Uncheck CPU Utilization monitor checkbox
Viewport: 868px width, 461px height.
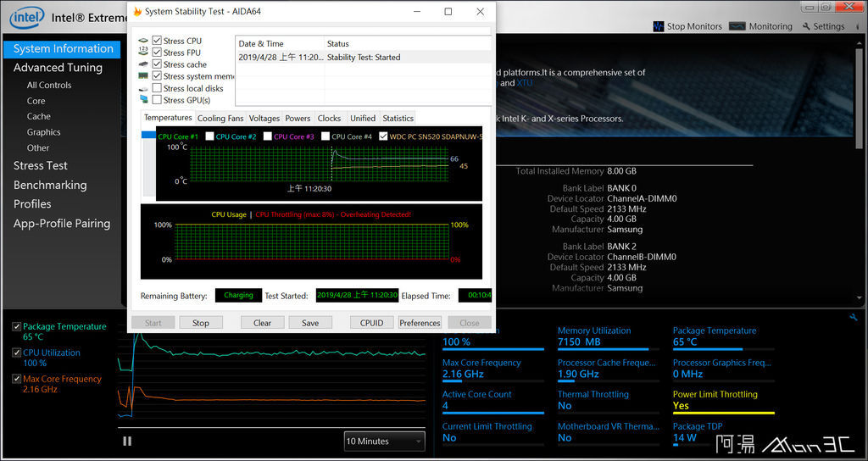click(17, 353)
